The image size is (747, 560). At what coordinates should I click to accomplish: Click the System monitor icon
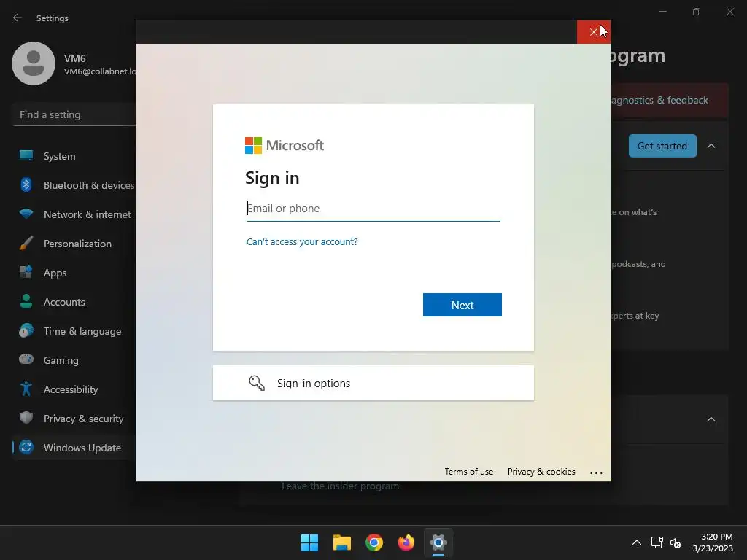[x=26, y=155]
